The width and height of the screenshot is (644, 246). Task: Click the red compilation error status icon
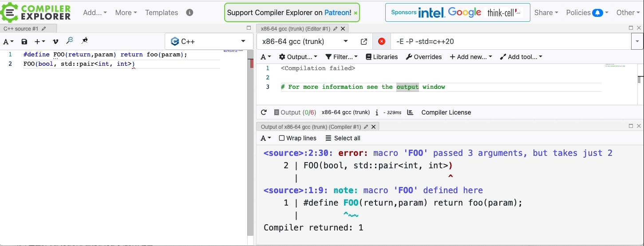[x=381, y=42]
